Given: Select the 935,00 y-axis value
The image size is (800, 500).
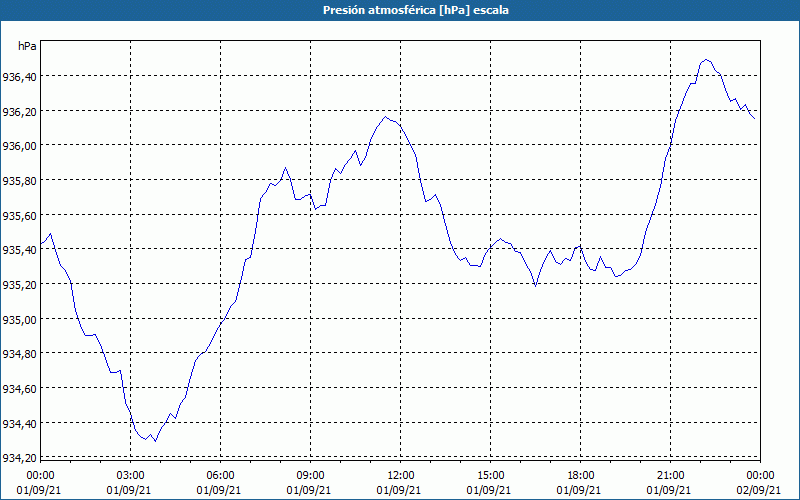Looking at the screenshot, I should (19, 319).
